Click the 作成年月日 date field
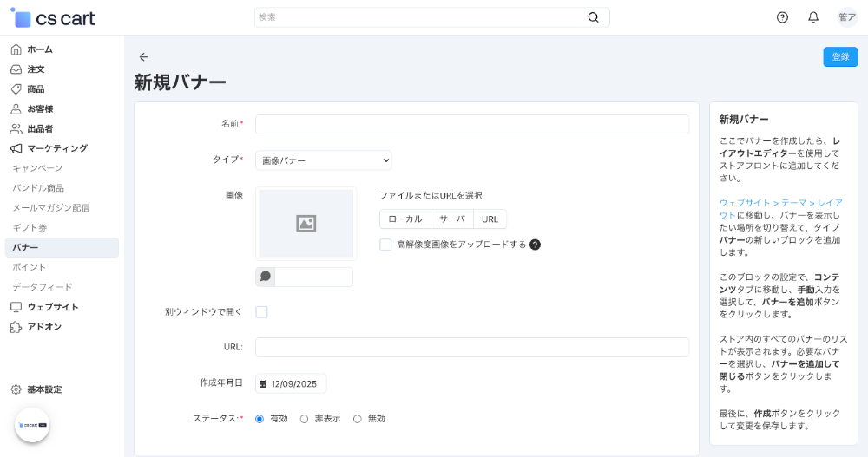The image size is (868, 457). coord(291,384)
